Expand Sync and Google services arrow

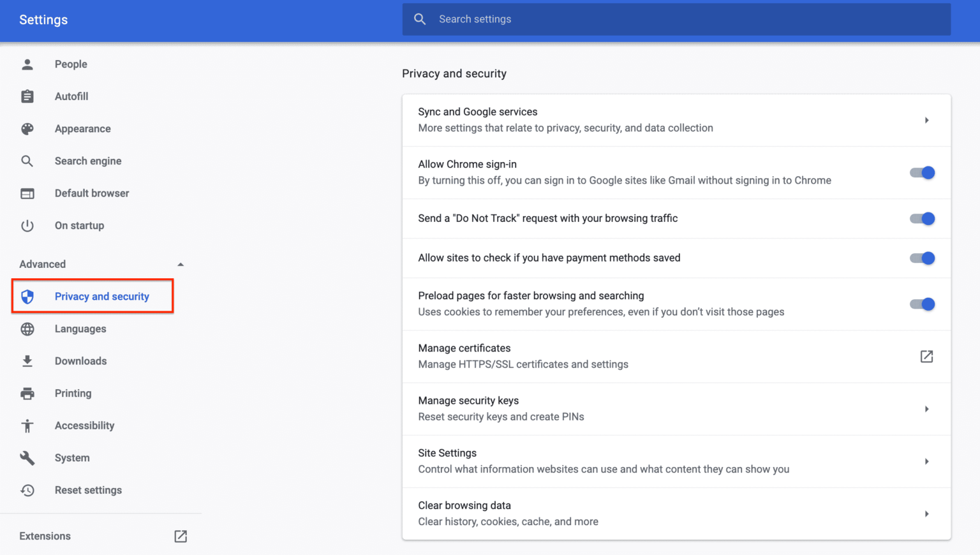(x=926, y=121)
